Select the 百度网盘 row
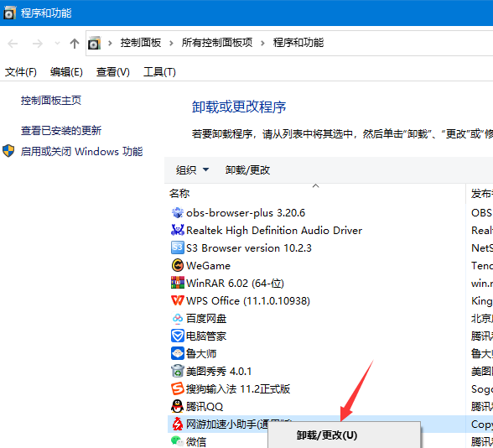 point(330,319)
